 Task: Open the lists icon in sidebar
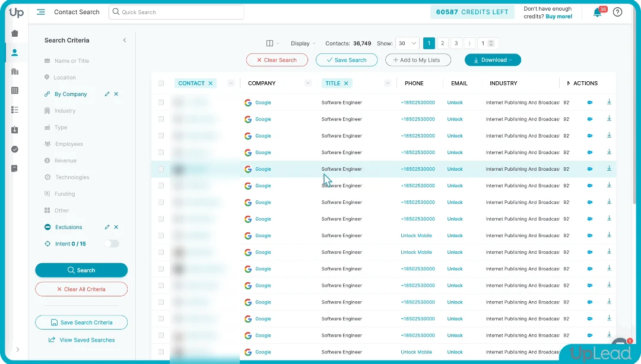[15, 110]
